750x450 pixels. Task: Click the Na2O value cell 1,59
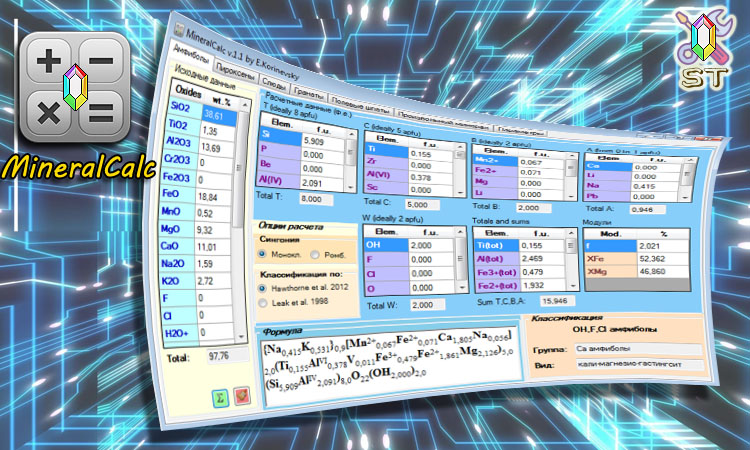[x=213, y=264]
